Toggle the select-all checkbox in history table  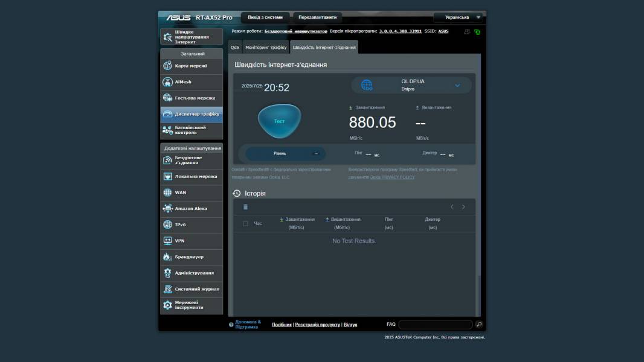coord(245,224)
